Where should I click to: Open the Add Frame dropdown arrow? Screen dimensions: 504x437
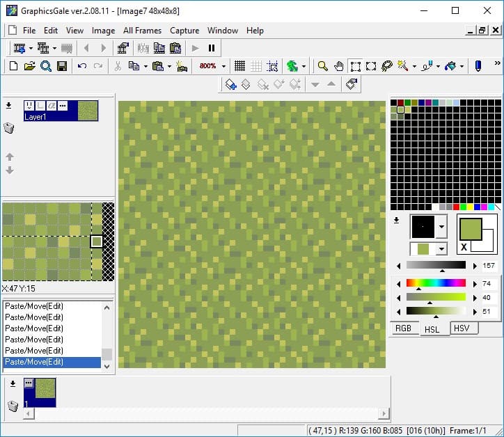pyautogui.click(x=31, y=49)
